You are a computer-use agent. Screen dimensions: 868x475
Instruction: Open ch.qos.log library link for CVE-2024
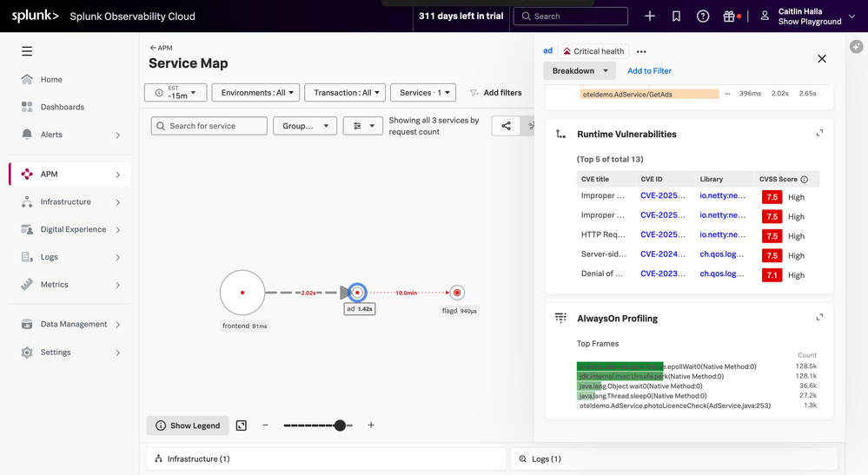[722, 254]
